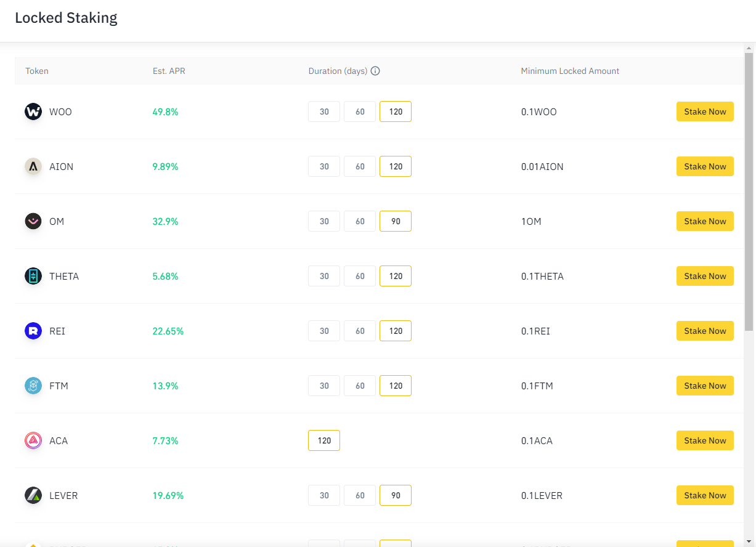Click the 19.69% APR value
756x547 pixels.
point(168,495)
